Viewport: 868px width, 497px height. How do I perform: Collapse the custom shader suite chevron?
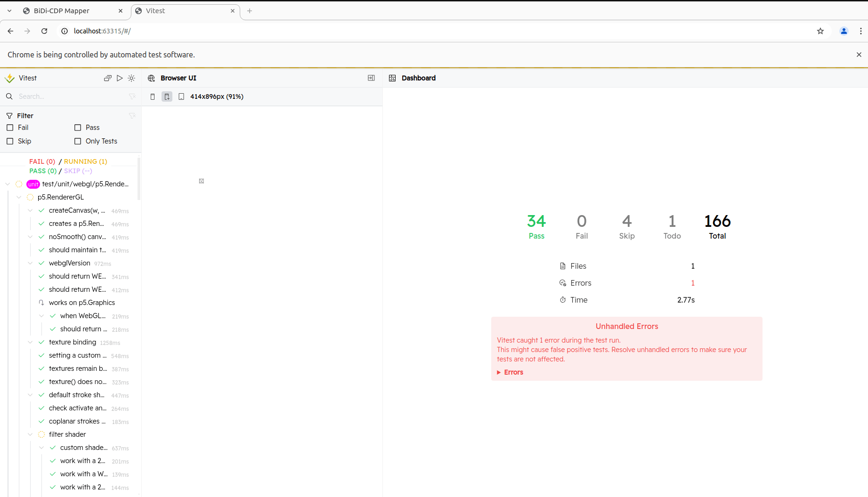pos(41,448)
